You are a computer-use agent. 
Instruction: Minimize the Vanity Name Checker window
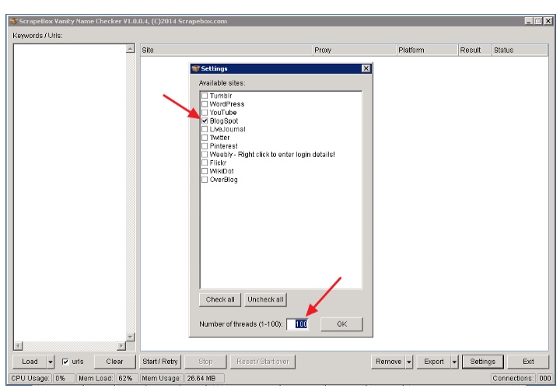pyautogui.click(x=529, y=21)
